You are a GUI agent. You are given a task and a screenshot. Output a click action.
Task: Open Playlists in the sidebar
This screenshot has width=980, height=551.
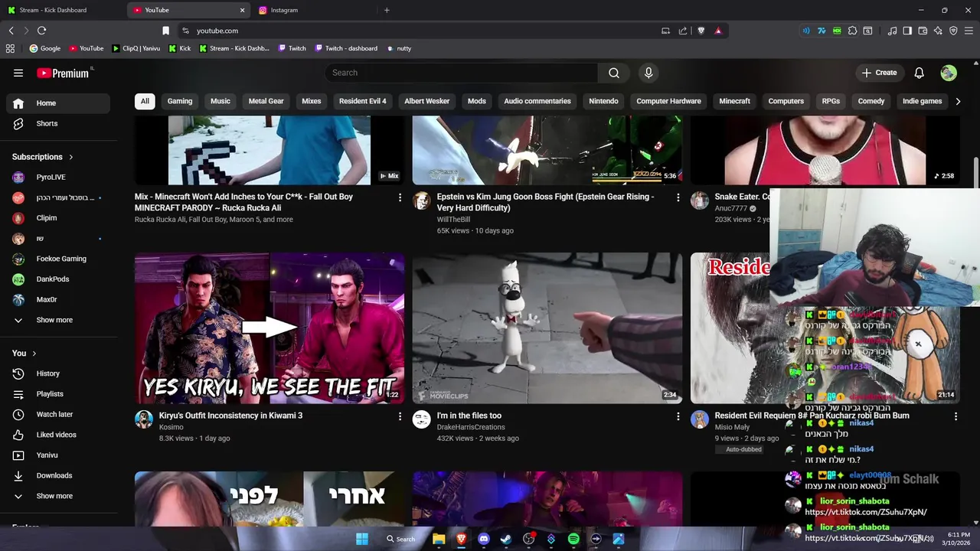click(x=58, y=394)
